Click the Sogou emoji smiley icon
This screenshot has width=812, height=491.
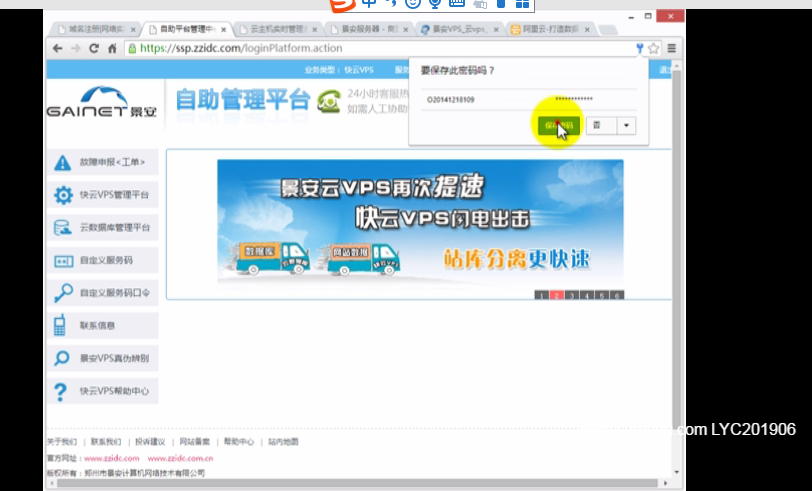[x=413, y=3]
